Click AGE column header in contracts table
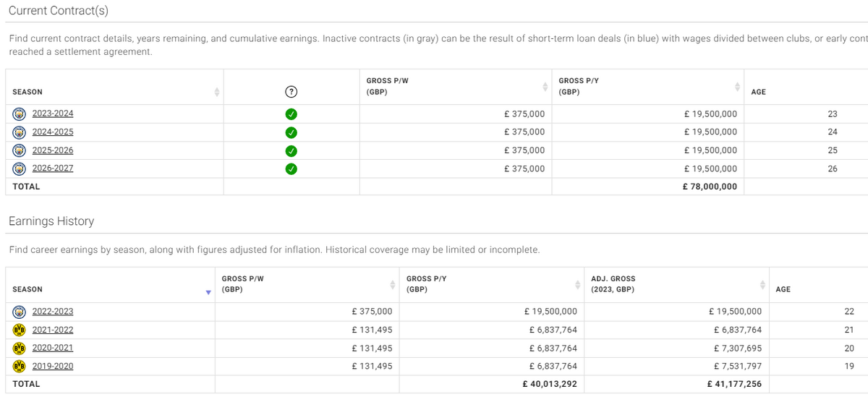 [x=758, y=92]
